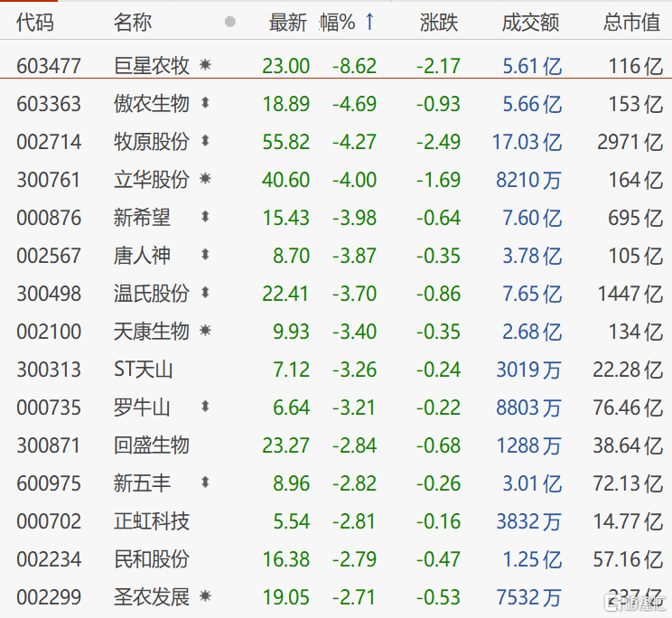Click 民和股份 change value -0.47
672x618 pixels.
click(x=438, y=559)
